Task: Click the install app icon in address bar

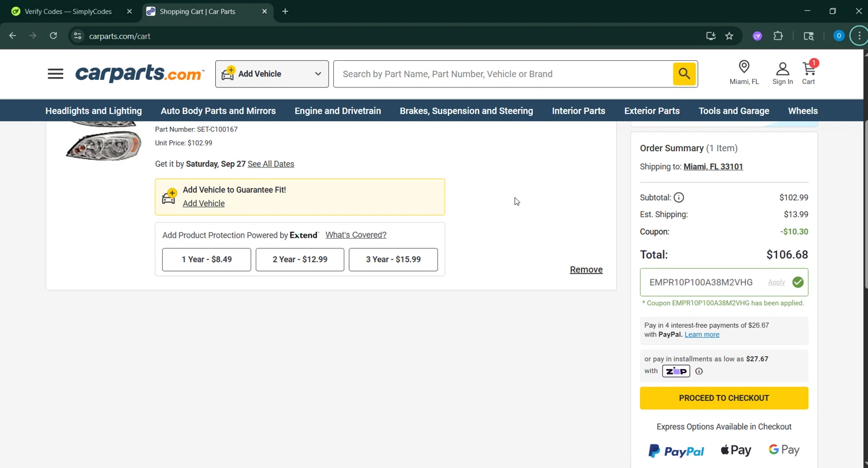Action: pos(711,36)
